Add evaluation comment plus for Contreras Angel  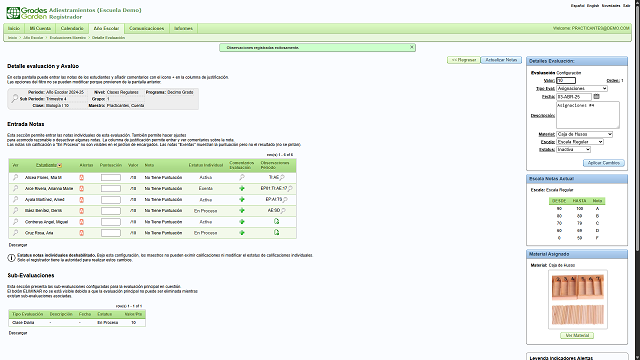click(x=242, y=222)
